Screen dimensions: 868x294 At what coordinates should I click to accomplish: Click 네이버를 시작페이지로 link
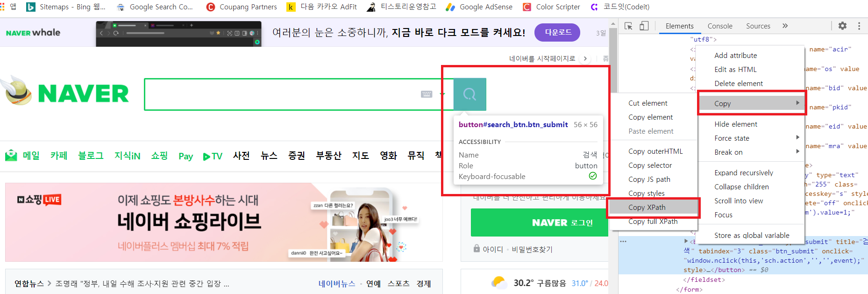(542, 58)
